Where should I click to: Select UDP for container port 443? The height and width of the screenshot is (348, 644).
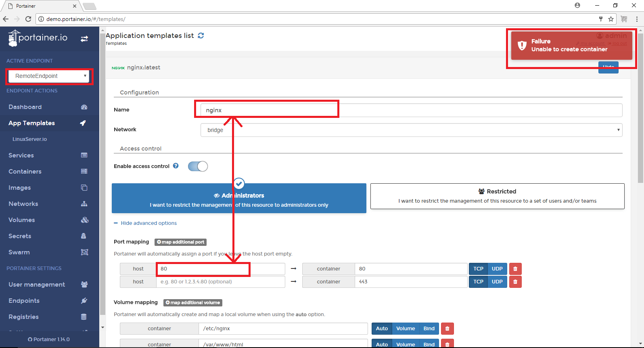497,282
